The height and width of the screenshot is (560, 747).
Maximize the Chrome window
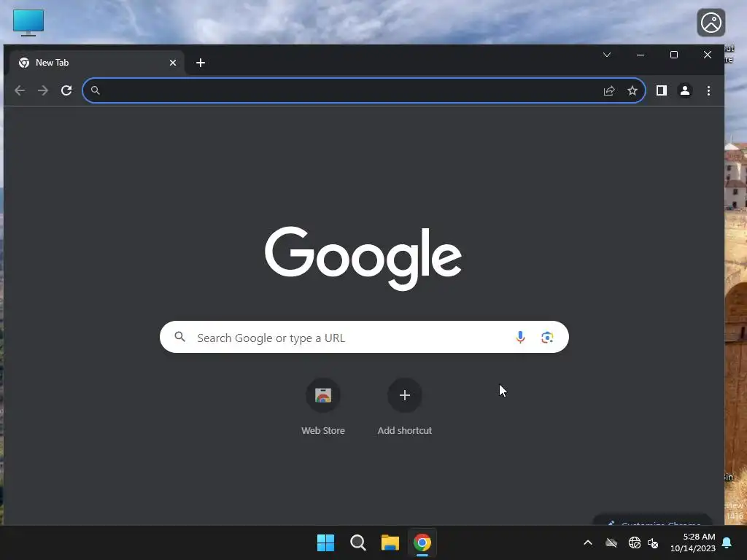(674, 55)
